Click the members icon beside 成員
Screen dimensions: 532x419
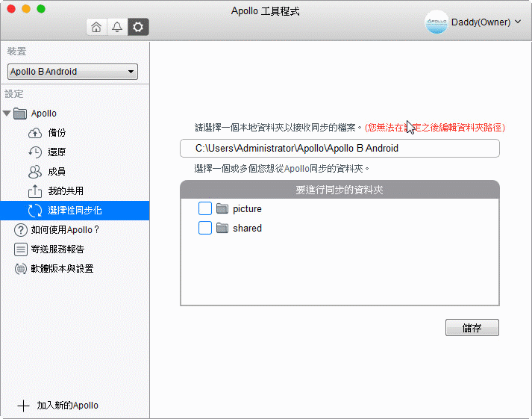[35, 172]
